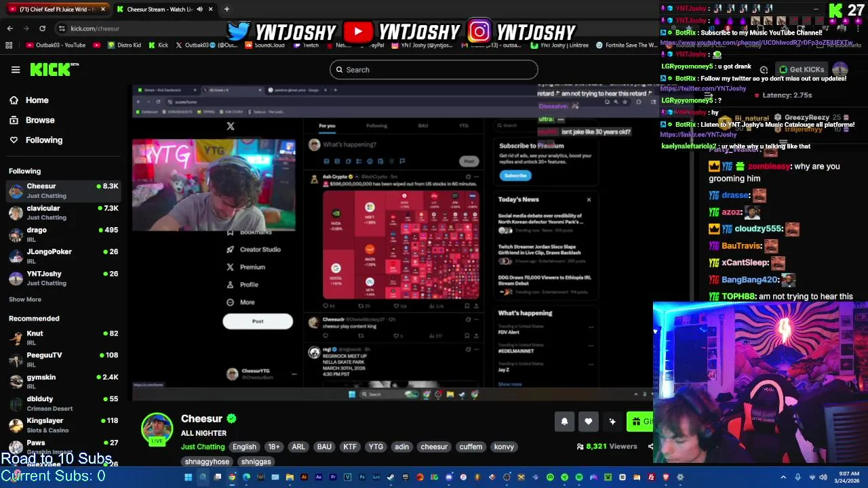
Task: Click the sparkle button beside heart
Action: (612, 422)
